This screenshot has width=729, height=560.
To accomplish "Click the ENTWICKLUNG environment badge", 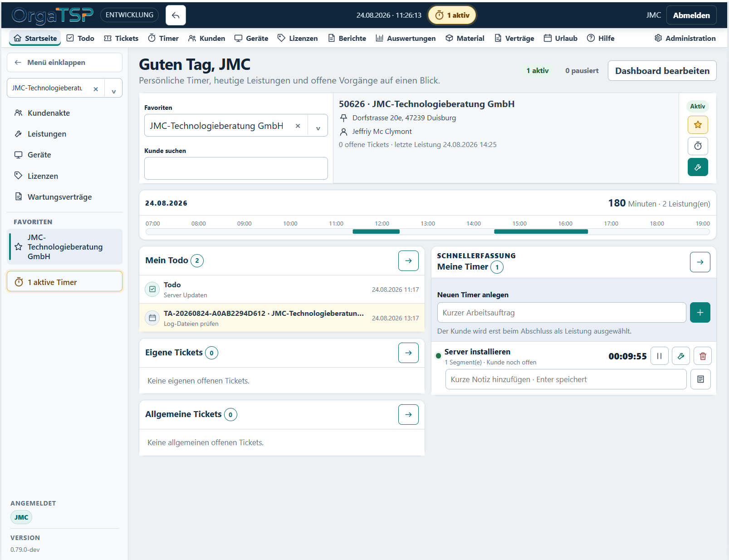I will 129,15.
